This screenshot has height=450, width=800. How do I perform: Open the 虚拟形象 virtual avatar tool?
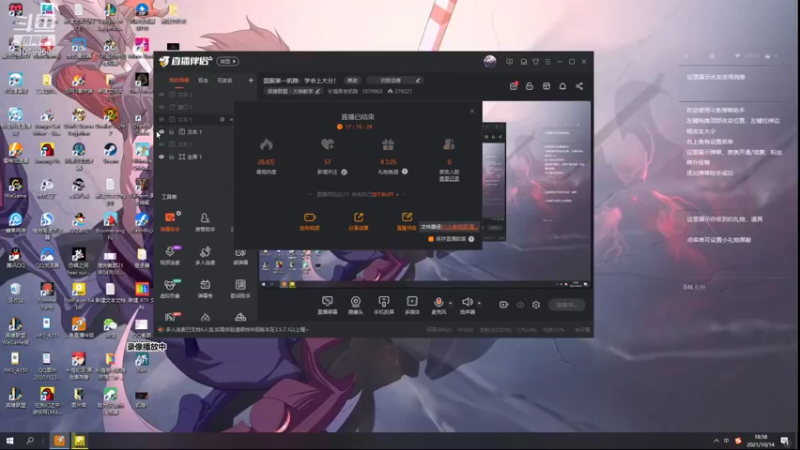pyautogui.click(x=170, y=288)
